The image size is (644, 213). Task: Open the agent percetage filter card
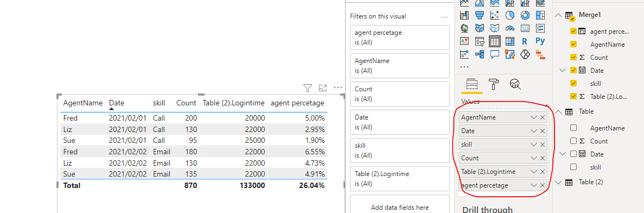[x=400, y=37]
